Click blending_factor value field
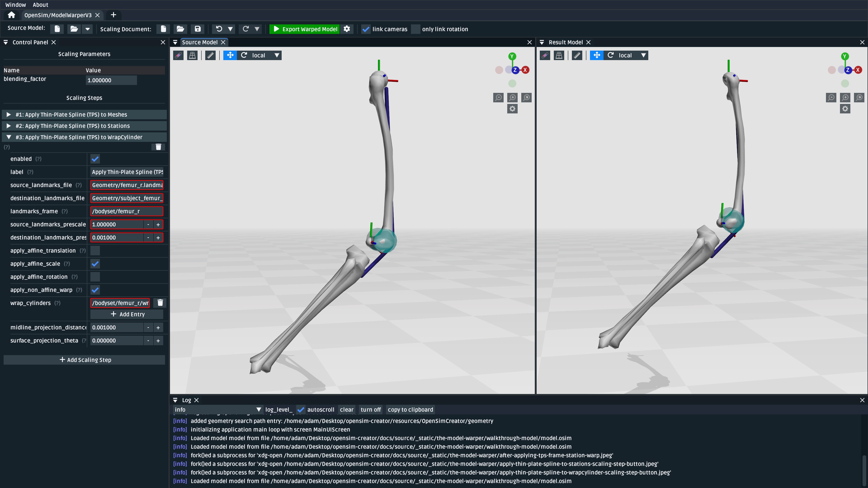Image resolution: width=868 pixels, height=488 pixels. tap(111, 80)
